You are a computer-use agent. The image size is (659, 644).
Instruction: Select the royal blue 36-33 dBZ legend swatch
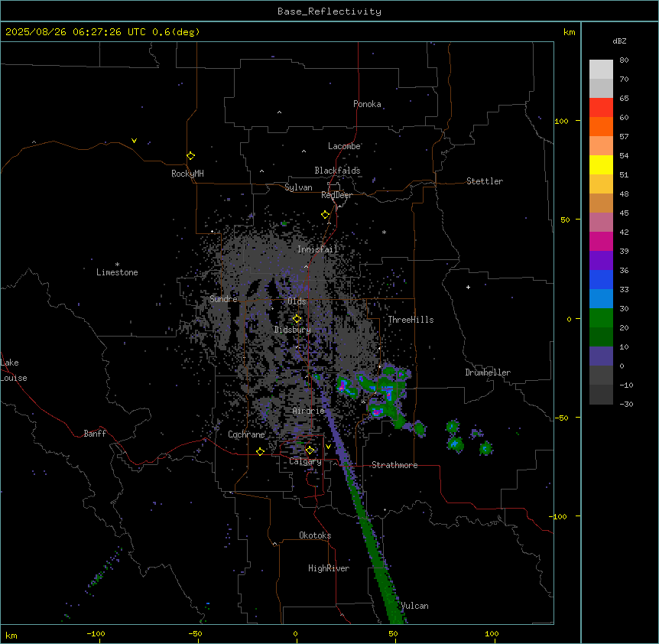point(601,279)
